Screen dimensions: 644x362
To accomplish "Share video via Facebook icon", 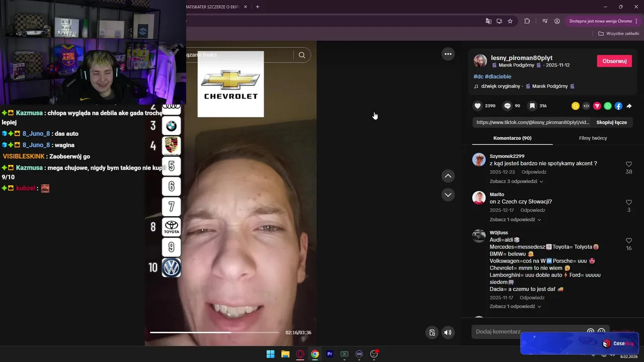I will tap(618, 106).
